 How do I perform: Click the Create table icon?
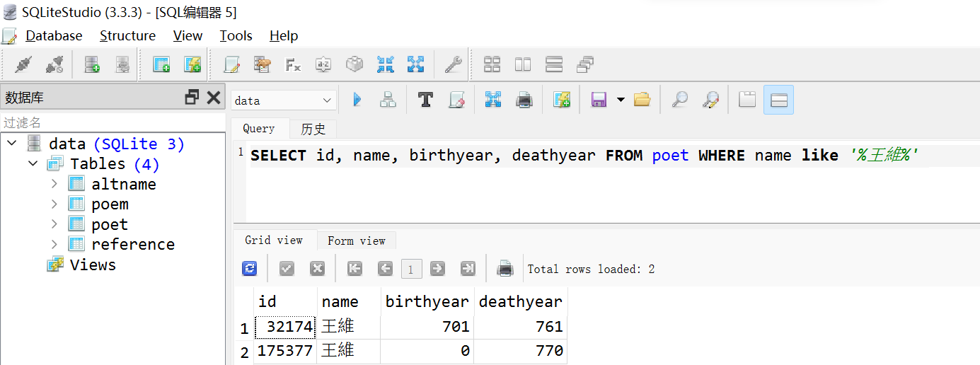(x=161, y=65)
